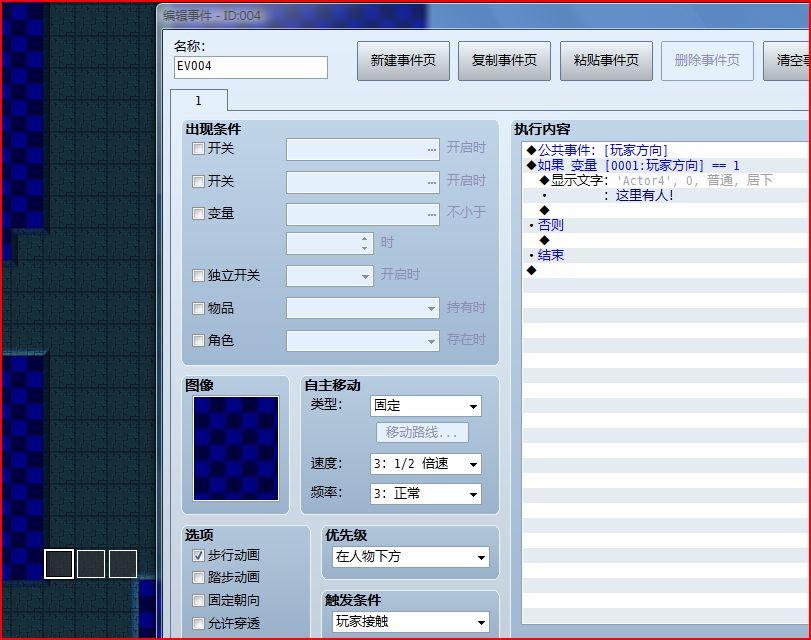Enable the 角色 condition checkbox
This screenshot has width=811, height=640.
(198, 340)
